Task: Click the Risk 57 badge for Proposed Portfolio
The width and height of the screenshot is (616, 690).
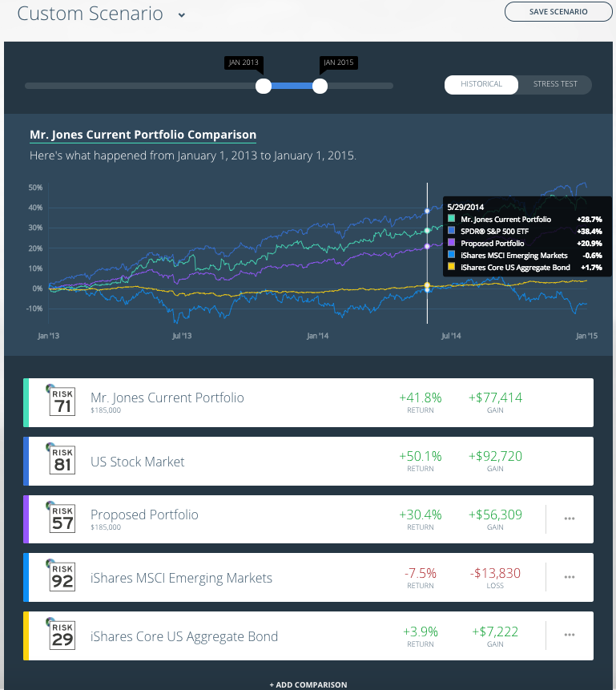Action: pyautogui.click(x=61, y=519)
